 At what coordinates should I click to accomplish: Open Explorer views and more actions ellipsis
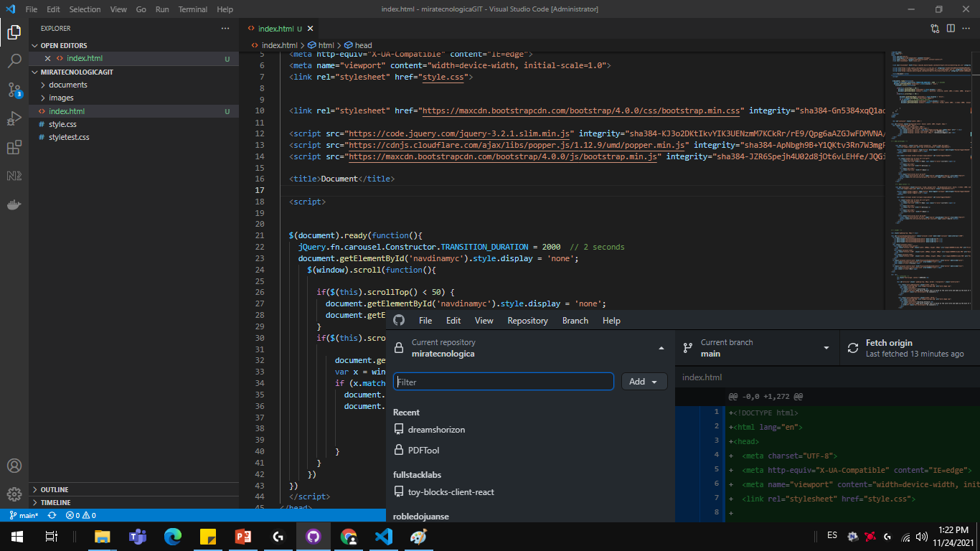pos(225,29)
